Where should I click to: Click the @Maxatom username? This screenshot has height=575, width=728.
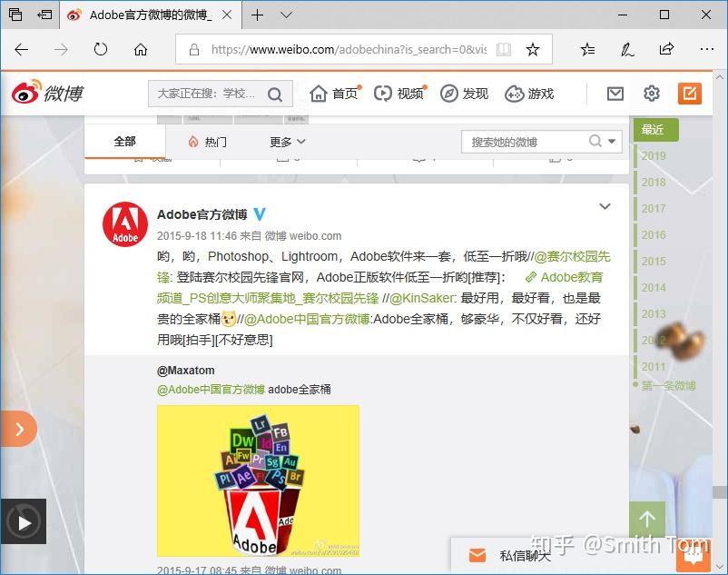(x=186, y=371)
